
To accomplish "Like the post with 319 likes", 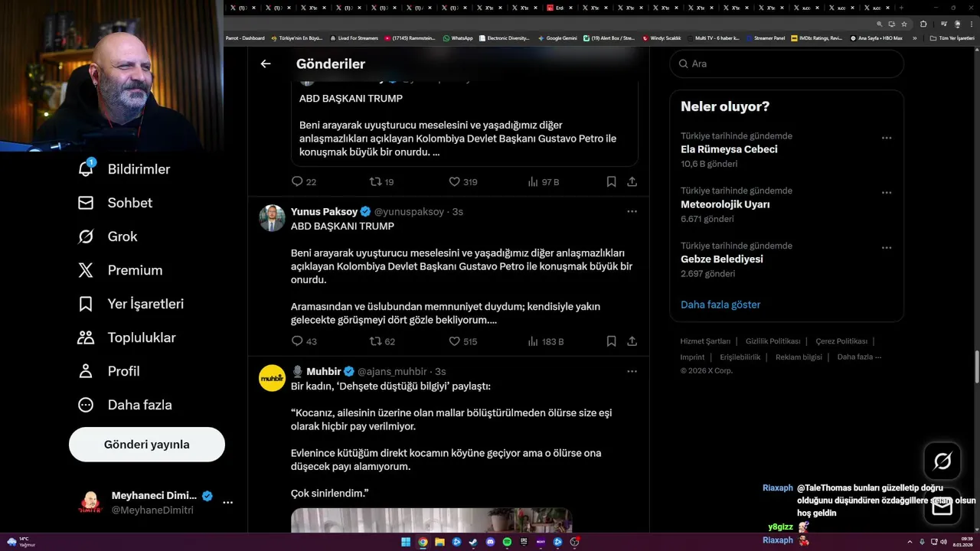I will point(462,181).
